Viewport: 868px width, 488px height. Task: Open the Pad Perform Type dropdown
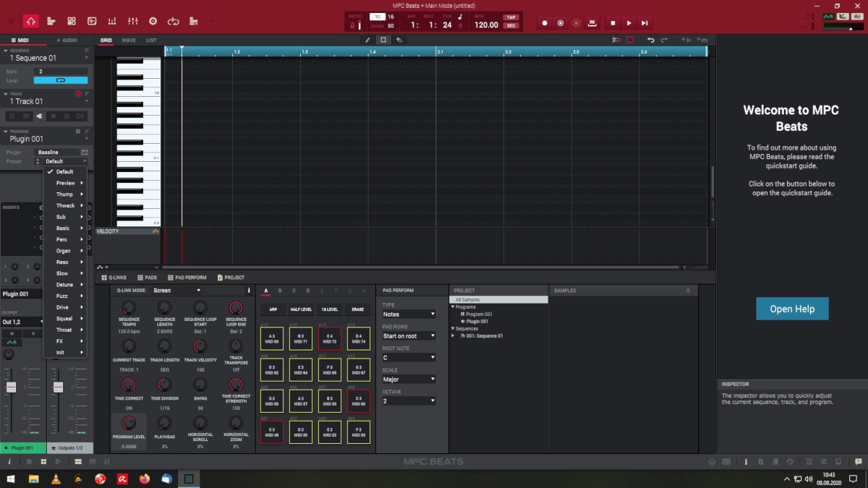pyautogui.click(x=409, y=314)
